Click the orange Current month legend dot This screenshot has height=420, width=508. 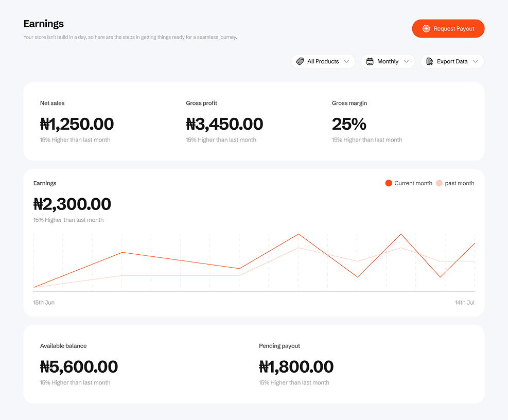(x=389, y=183)
